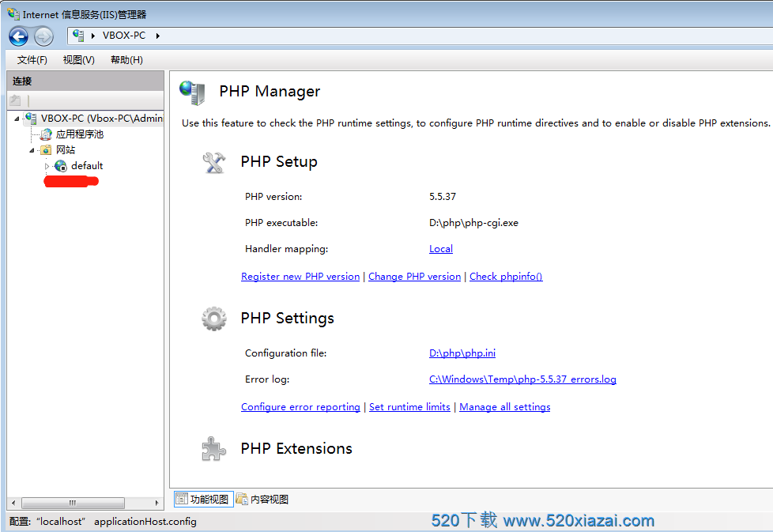773x532 pixels.
Task: Collapse the 网站 sites tree node
Action: [32, 150]
